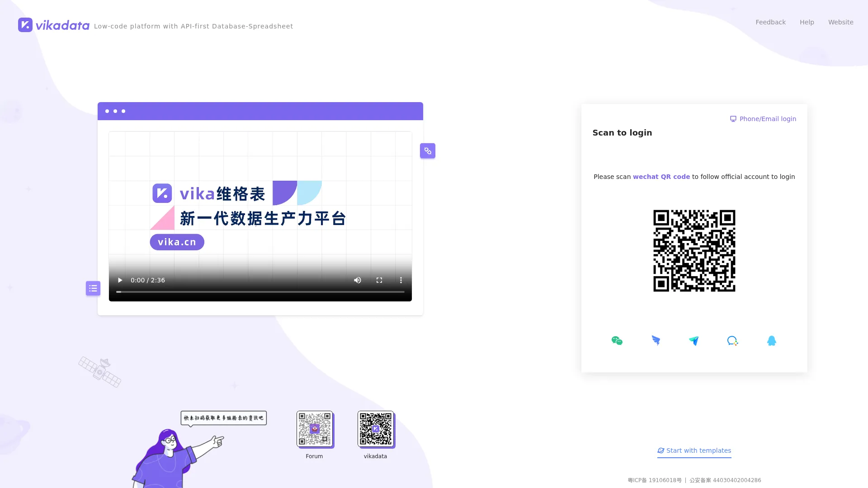Viewport: 868px width, 488px height.
Task: Mute the video volume
Action: pos(358,280)
